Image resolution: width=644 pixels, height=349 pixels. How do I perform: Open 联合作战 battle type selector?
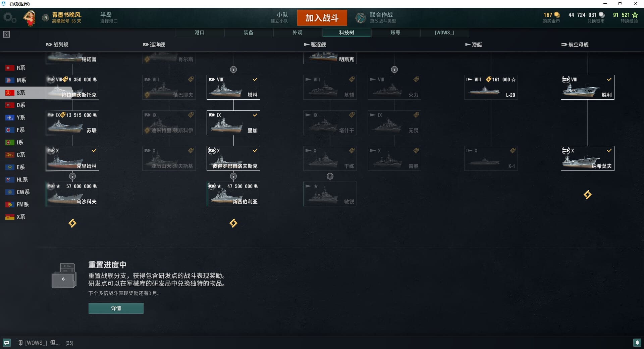[376, 17]
